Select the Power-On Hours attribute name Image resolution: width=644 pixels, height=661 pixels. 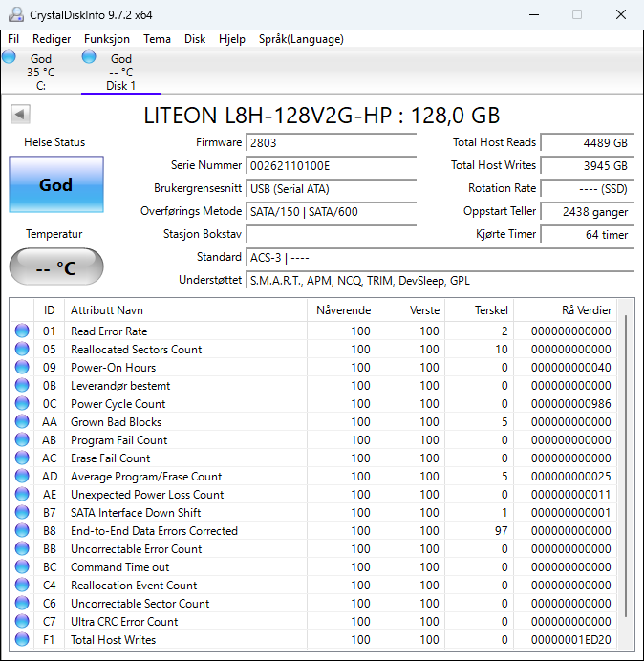click(x=113, y=368)
